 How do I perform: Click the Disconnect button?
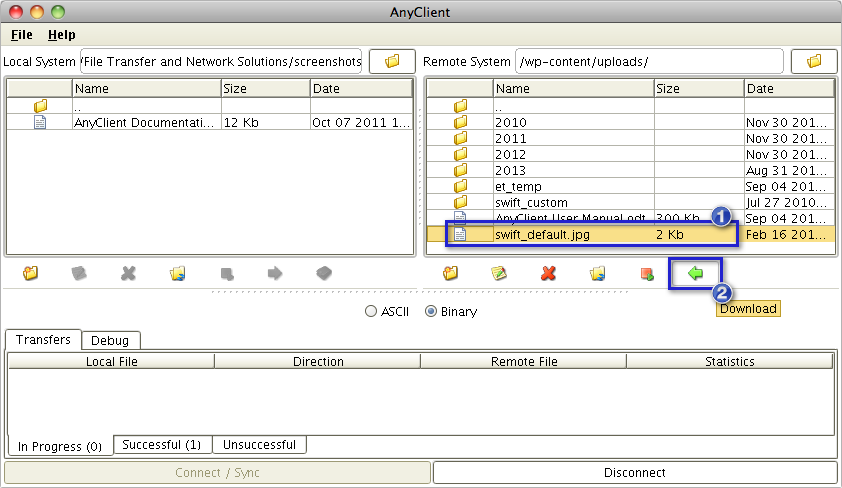(x=635, y=472)
